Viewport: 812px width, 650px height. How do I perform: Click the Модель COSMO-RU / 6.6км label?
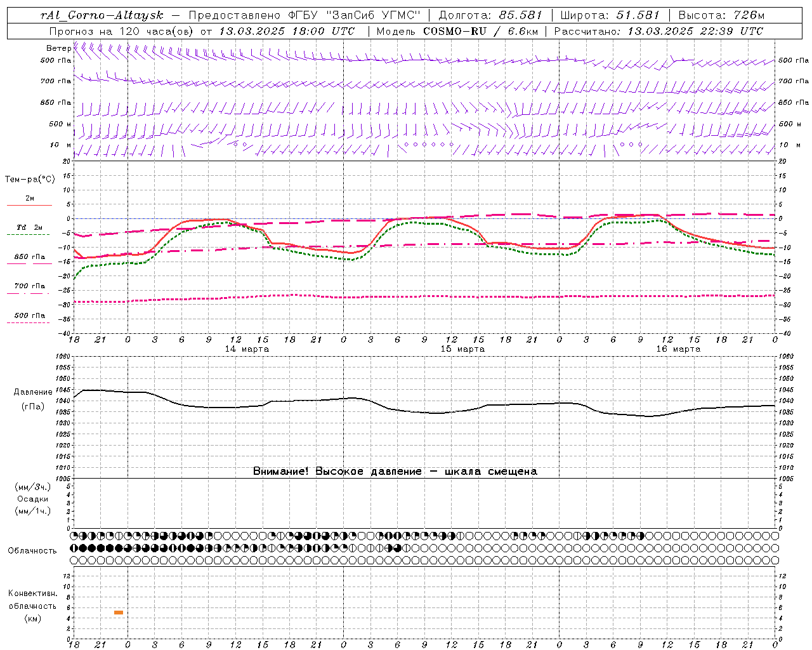pyautogui.click(x=457, y=31)
